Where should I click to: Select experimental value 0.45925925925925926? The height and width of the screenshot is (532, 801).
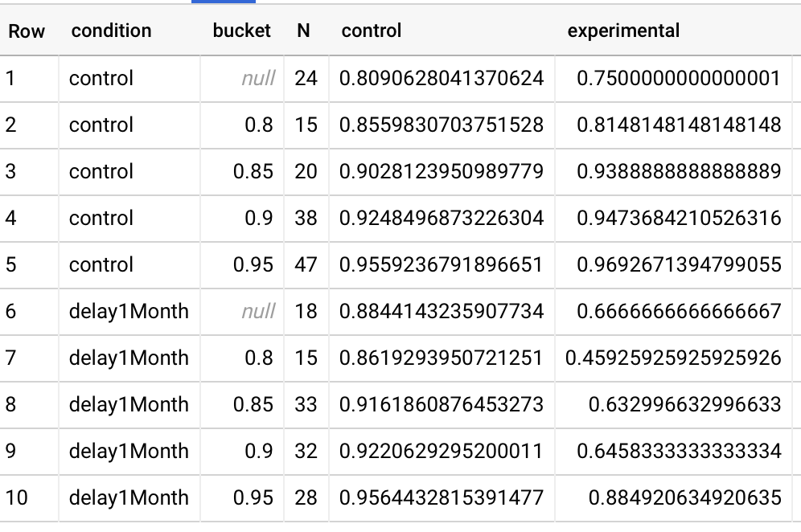point(673,358)
